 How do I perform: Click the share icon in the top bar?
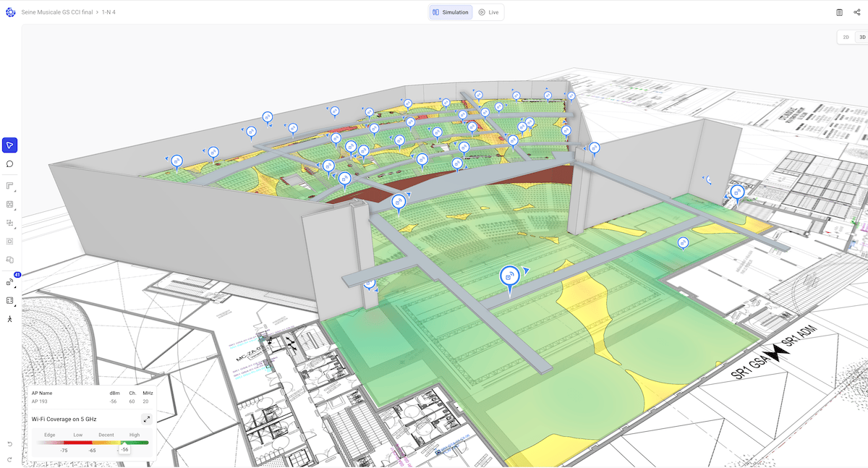(858, 12)
